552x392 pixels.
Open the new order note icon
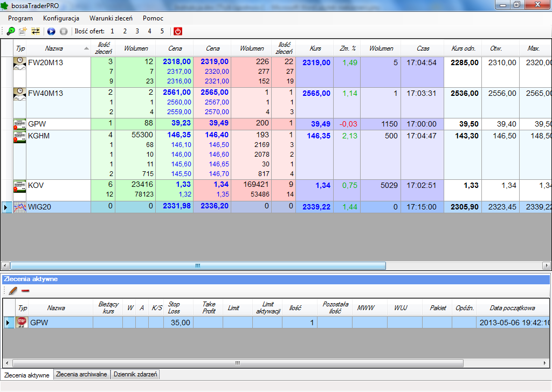[23, 31]
